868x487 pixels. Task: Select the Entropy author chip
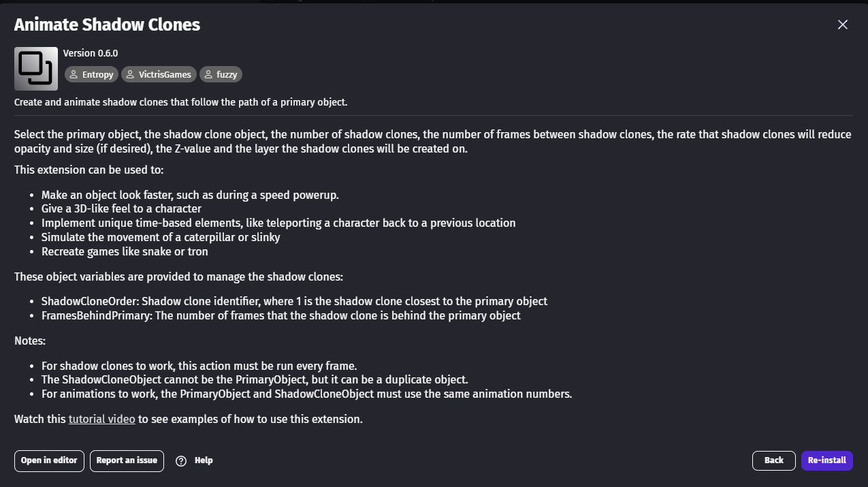[x=91, y=74]
